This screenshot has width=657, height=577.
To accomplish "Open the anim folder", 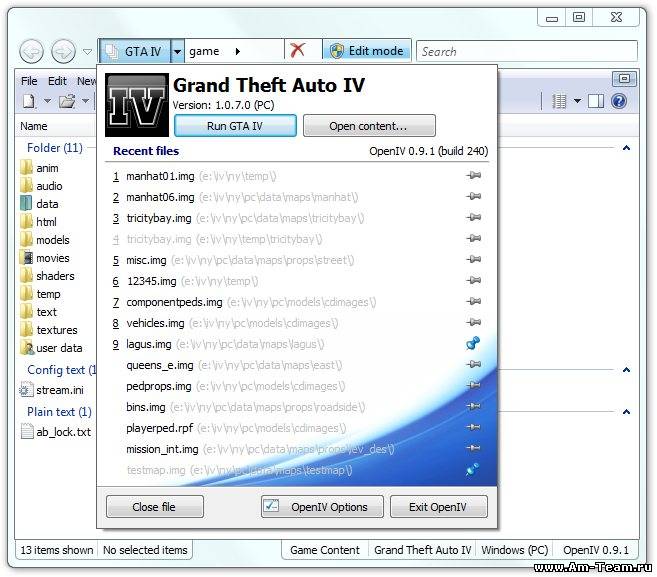I will pos(39,168).
